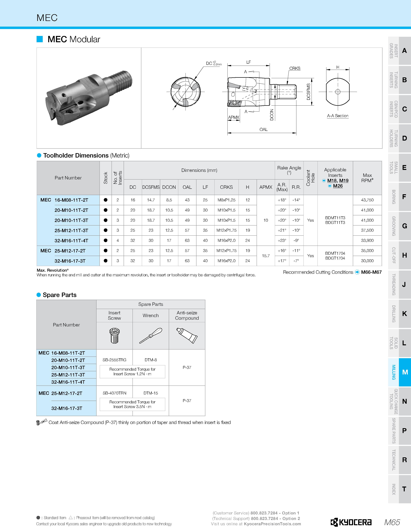The image size is (411, 532).
Task: Jump to section B Turning Inserts tab
Action: (400, 80)
